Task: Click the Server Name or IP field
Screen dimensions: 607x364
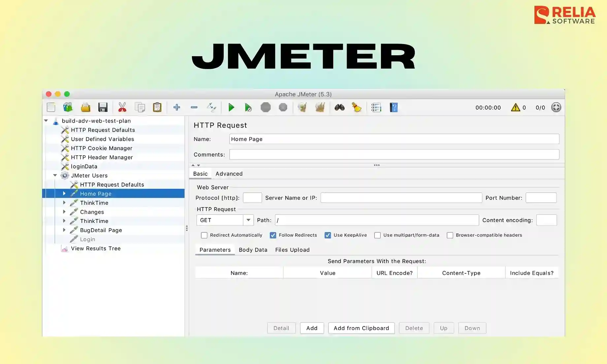Action: point(401,198)
